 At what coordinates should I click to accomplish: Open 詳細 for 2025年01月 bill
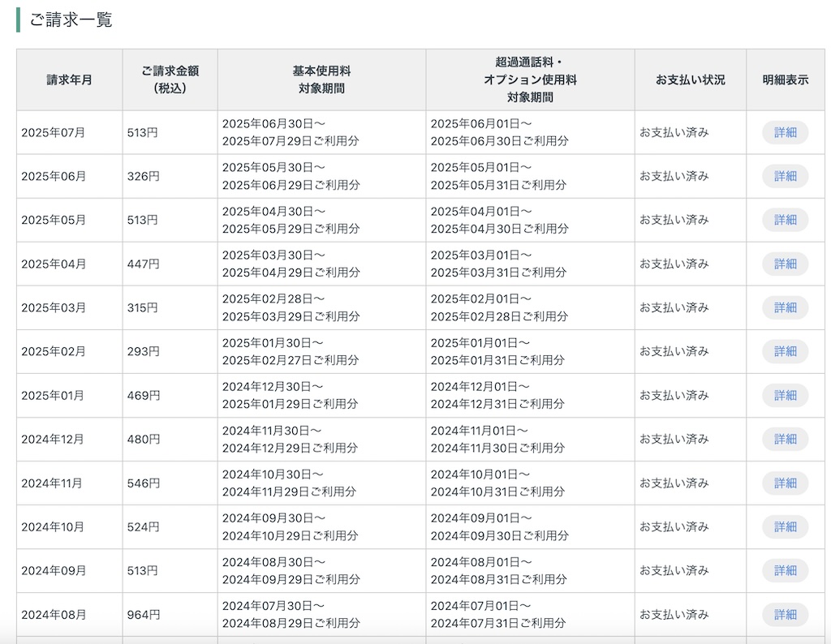pyautogui.click(x=785, y=396)
